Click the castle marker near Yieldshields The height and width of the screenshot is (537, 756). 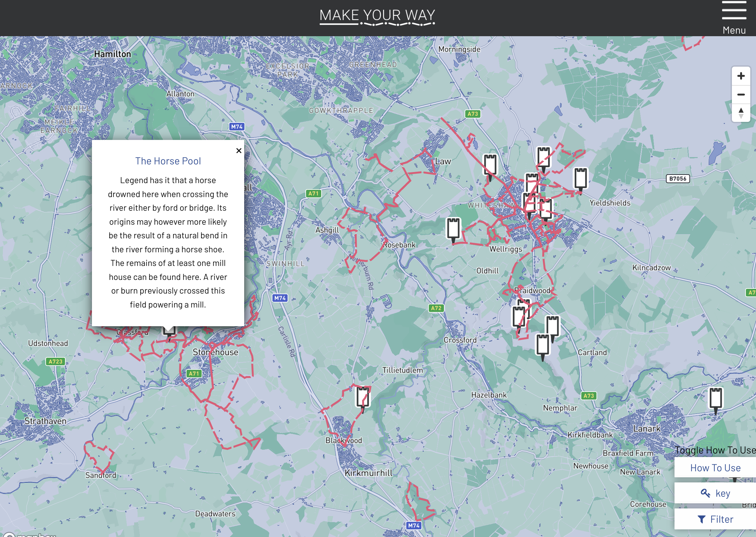580,179
